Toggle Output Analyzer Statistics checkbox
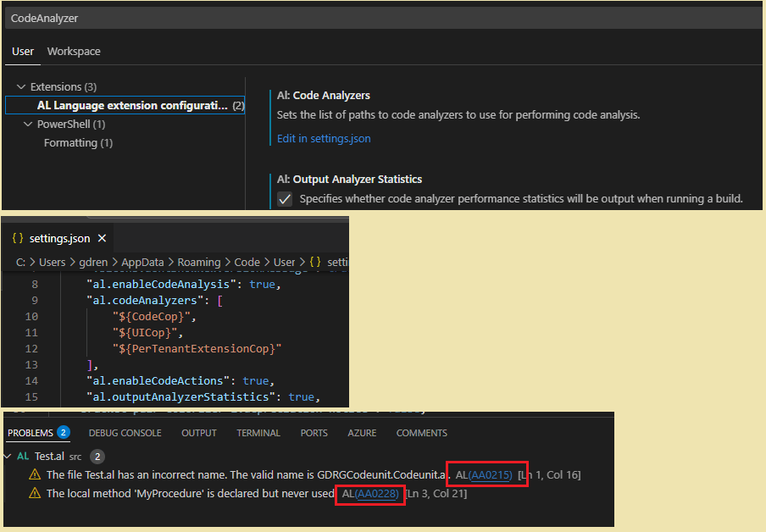766x532 pixels. (286, 199)
